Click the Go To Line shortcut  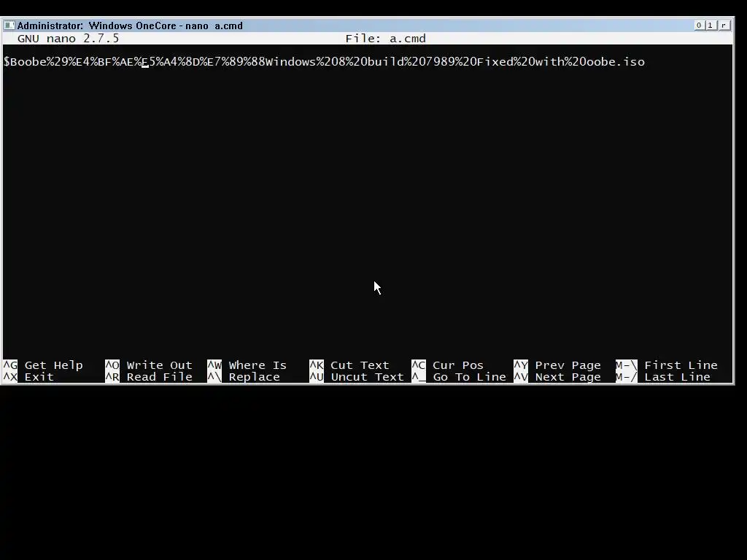click(x=459, y=377)
